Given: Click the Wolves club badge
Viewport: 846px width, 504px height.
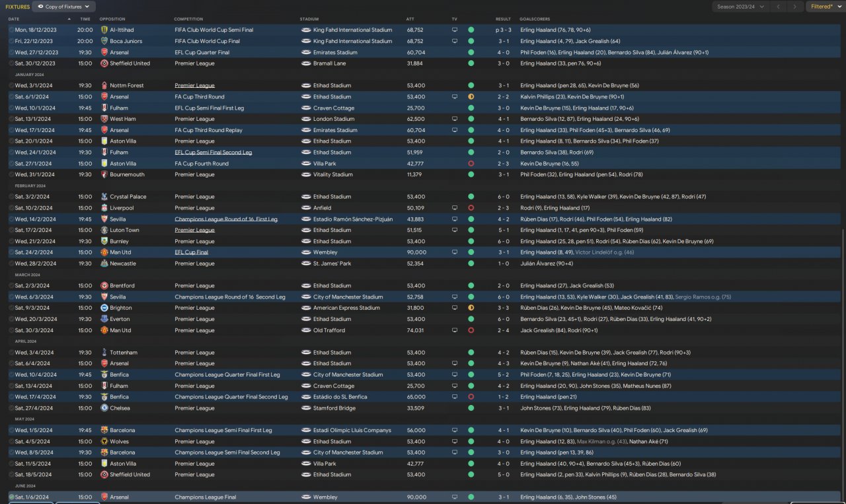Looking at the screenshot, I should (x=104, y=441).
